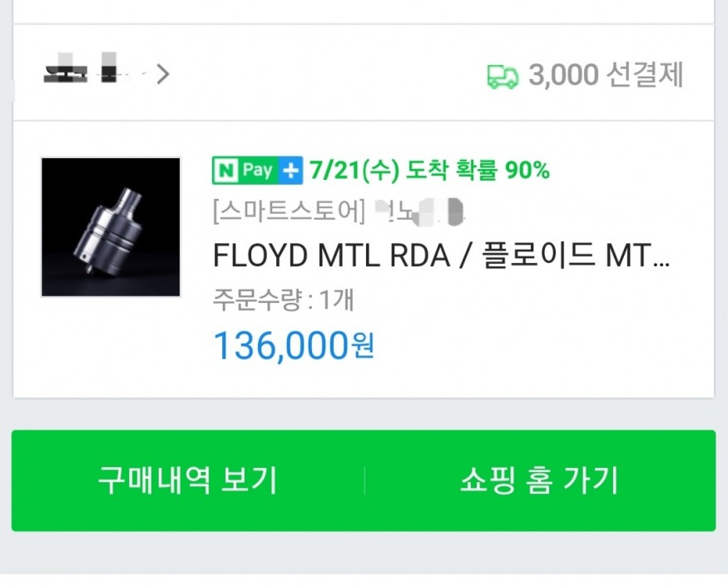
Task: Go to shopping home via 쇼핑 홈 가기
Action: click(539, 480)
